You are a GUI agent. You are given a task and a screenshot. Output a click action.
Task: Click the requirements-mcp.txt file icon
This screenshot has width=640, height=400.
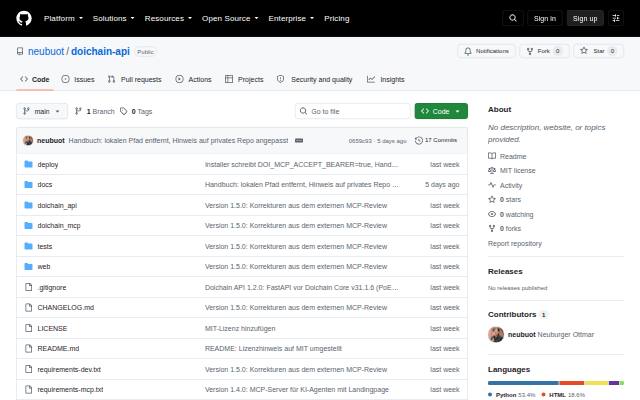(28, 389)
